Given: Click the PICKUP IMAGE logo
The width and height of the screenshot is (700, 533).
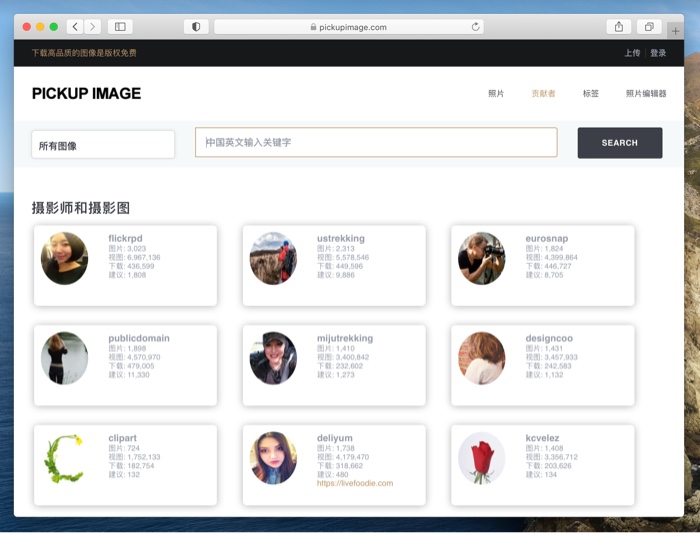Looking at the screenshot, I should pyautogui.click(x=86, y=93).
